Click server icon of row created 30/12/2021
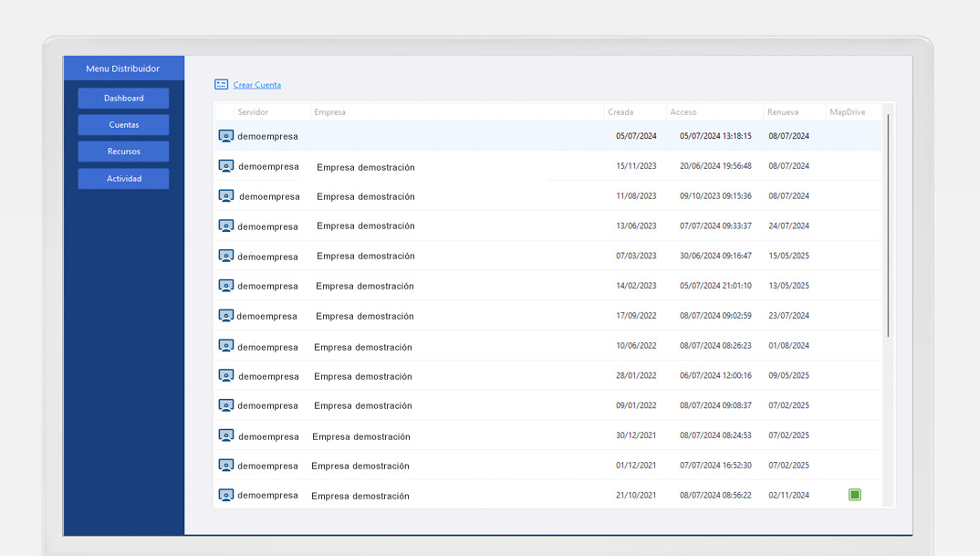Screen dimensions: 980x556 (x=226, y=435)
